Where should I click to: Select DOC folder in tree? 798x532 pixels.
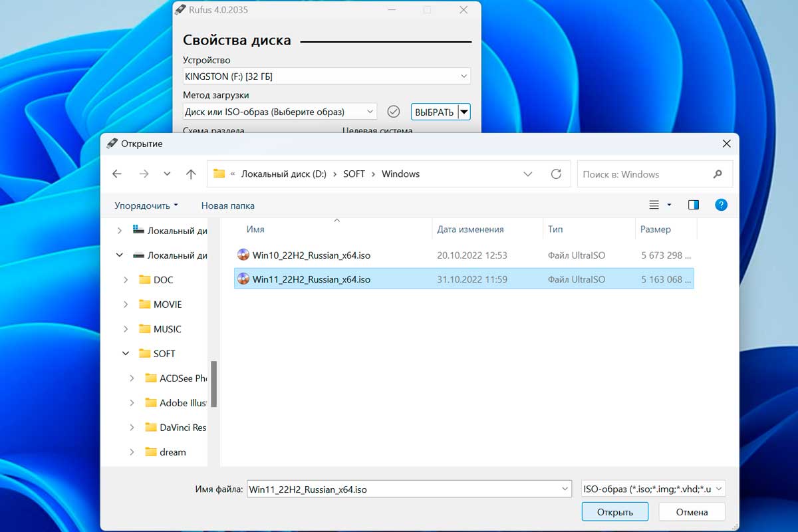click(156, 280)
